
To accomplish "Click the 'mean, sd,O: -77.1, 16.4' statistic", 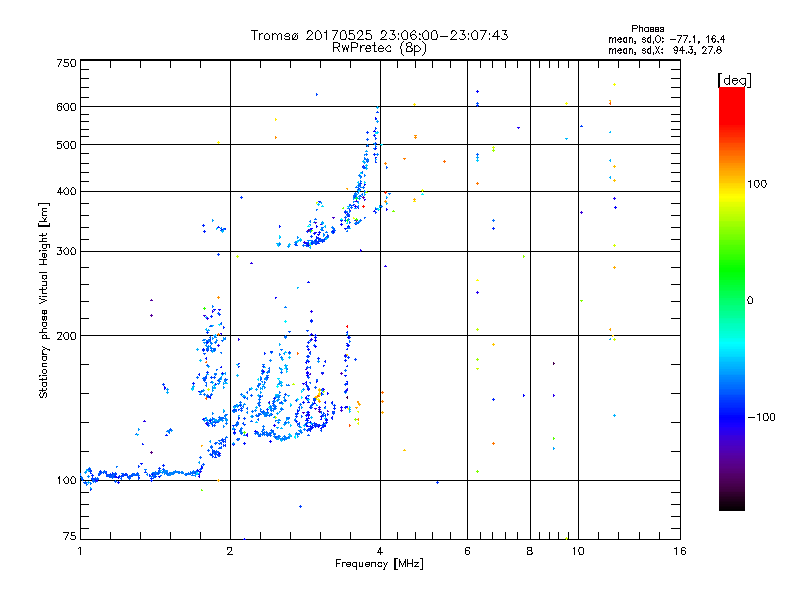I will point(666,39).
